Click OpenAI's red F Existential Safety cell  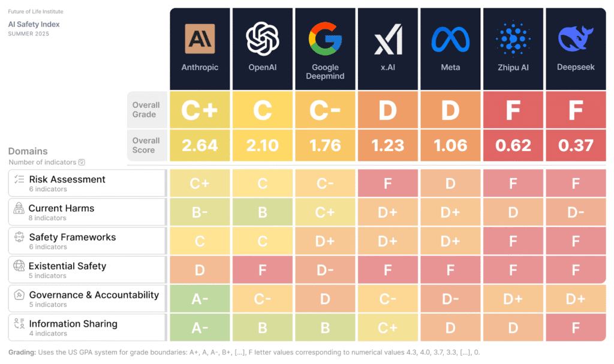263,270
